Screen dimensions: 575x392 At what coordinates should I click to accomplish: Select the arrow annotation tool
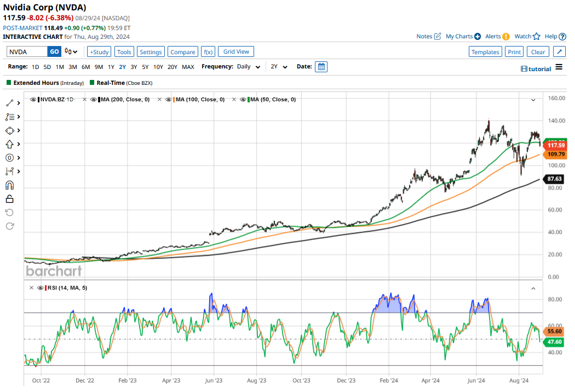pos(9,144)
